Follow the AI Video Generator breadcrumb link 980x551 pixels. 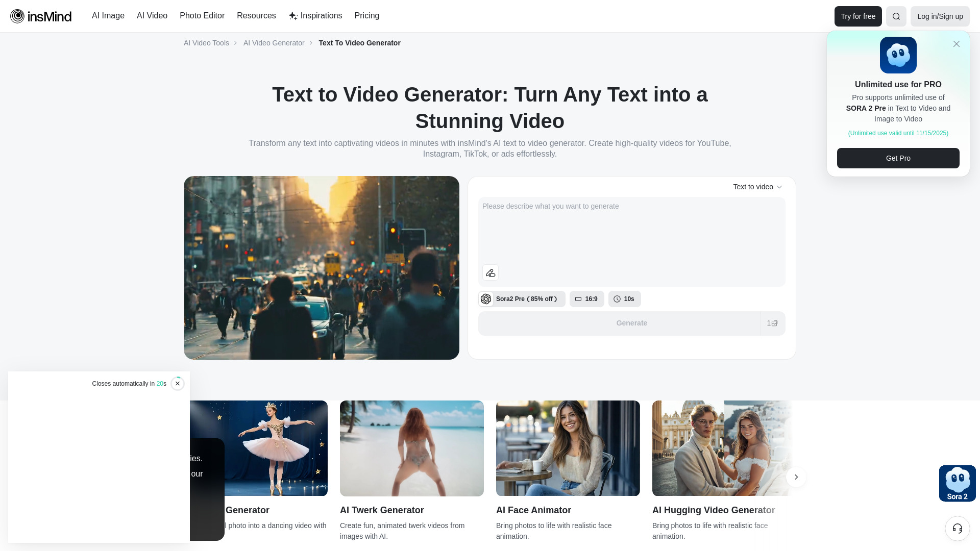pos(274,43)
